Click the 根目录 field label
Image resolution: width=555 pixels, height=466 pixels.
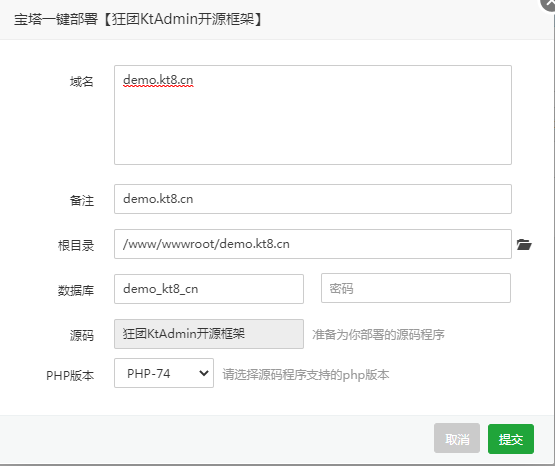click(76, 246)
